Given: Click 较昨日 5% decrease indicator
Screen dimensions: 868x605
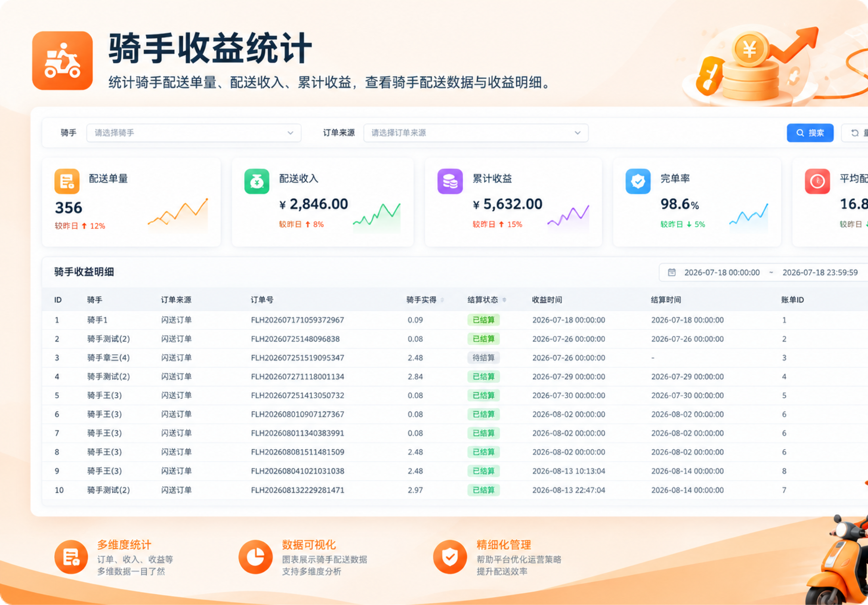Looking at the screenshot, I should click(x=682, y=224).
